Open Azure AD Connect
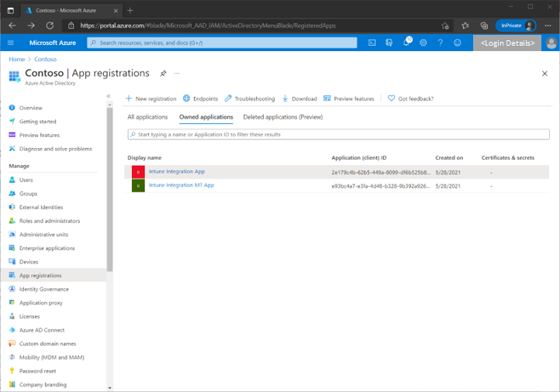Image resolution: width=560 pixels, height=392 pixels. coord(42,330)
